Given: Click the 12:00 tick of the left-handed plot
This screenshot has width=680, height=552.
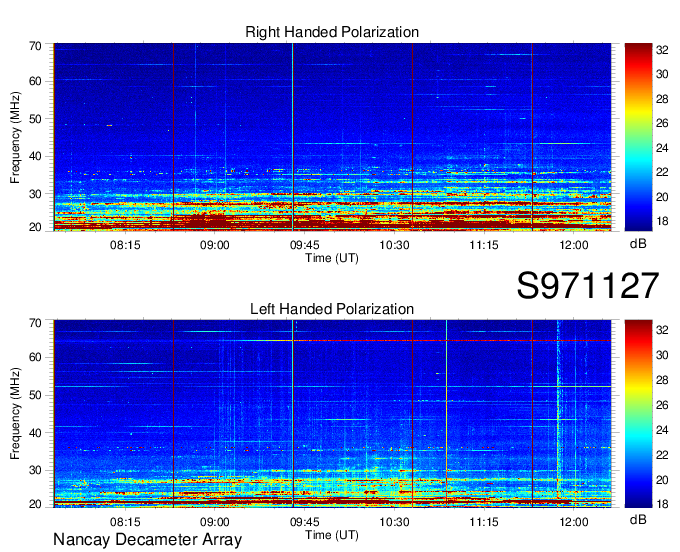Looking at the screenshot, I should coord(574,521).
